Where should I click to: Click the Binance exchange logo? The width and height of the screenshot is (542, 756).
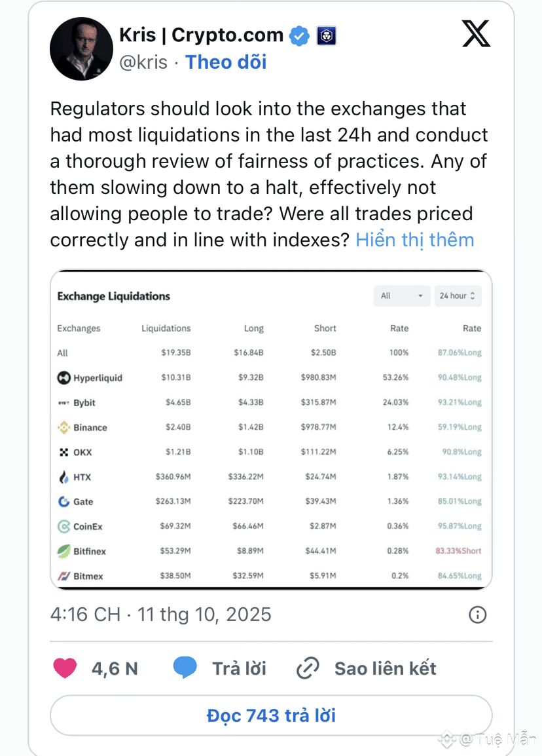point(63,427)
